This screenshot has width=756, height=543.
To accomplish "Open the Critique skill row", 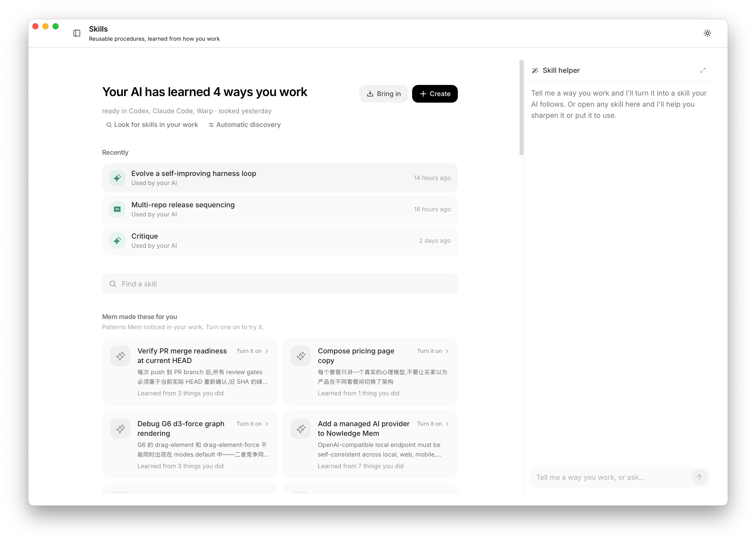I will [280, 240].
